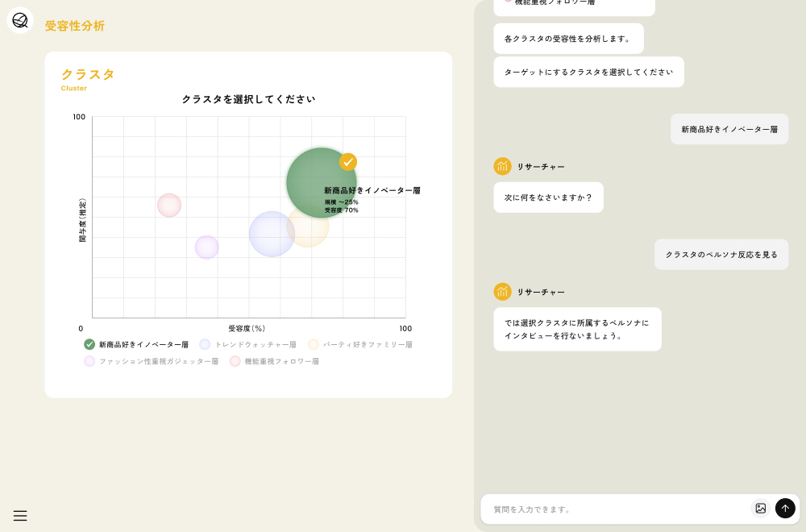Screen dimensions: 806x532
Task: Click the researcher avatar above the interview message
Action: 503,292
